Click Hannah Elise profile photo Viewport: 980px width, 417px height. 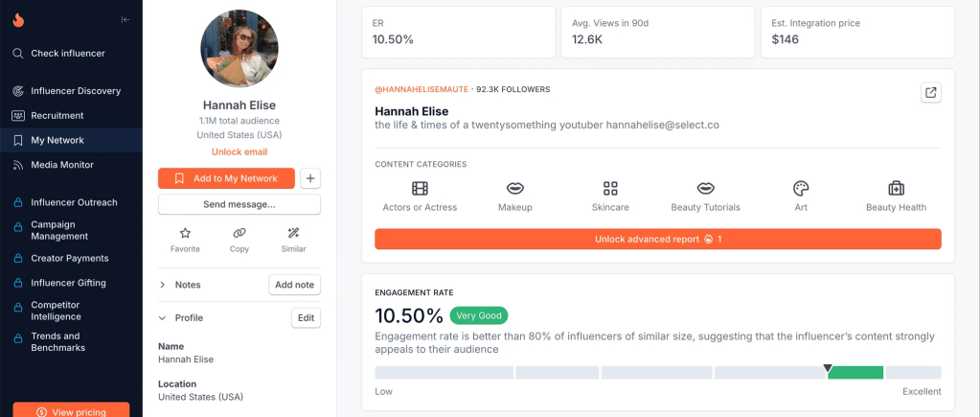coord(239,49)
